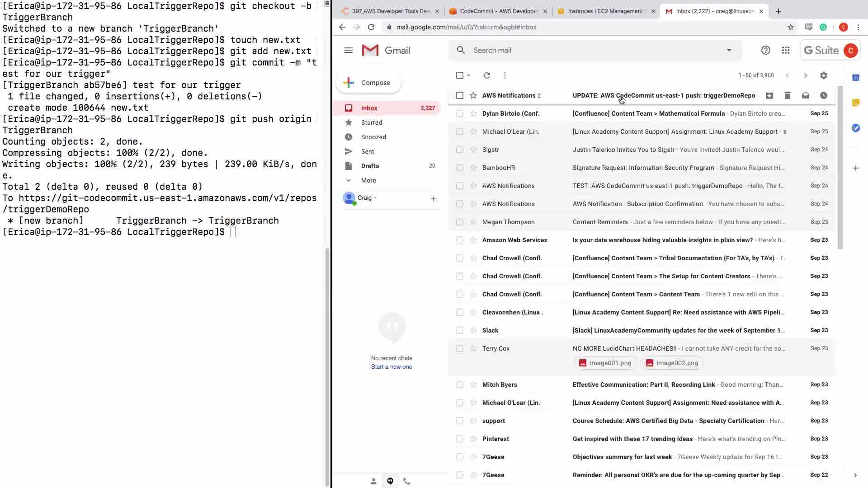Refresh the inbox using the toolbar refresh icon
Viewport: 868px width, 488px height.
tap(486, 75)
